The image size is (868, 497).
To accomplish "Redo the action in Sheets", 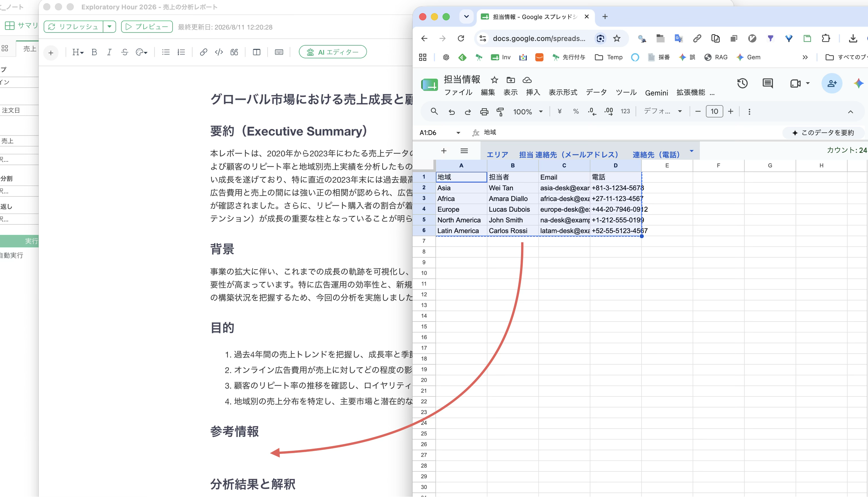I will point(468,112).
